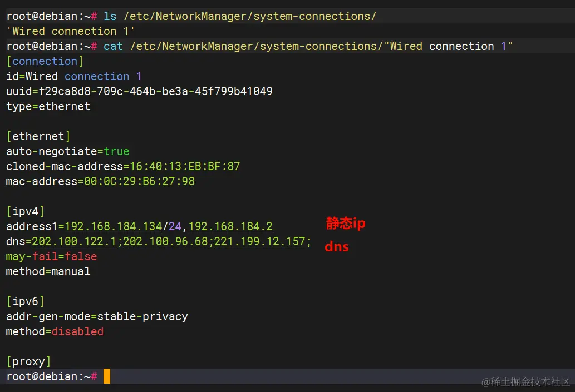Click the ls command on the first line

point(110,16)
